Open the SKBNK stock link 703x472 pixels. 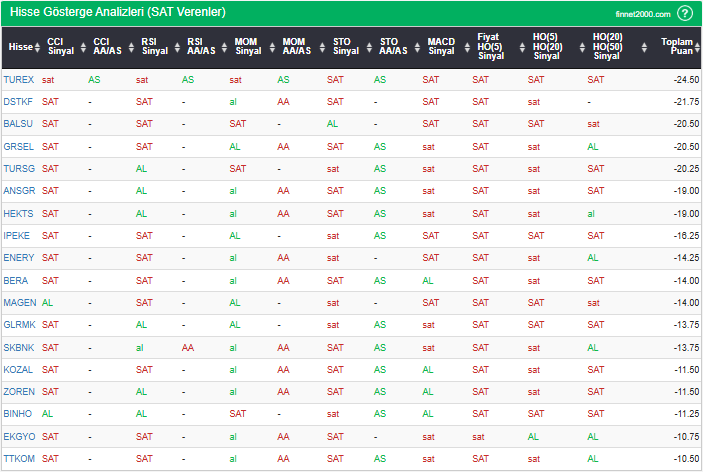[18, 347]
